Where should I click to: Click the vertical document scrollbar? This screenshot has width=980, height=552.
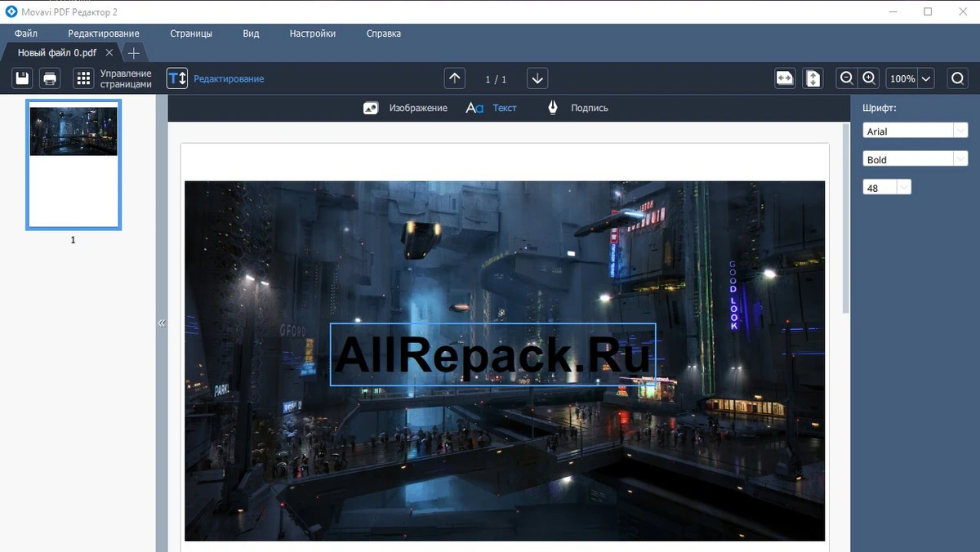coord(846,219)
